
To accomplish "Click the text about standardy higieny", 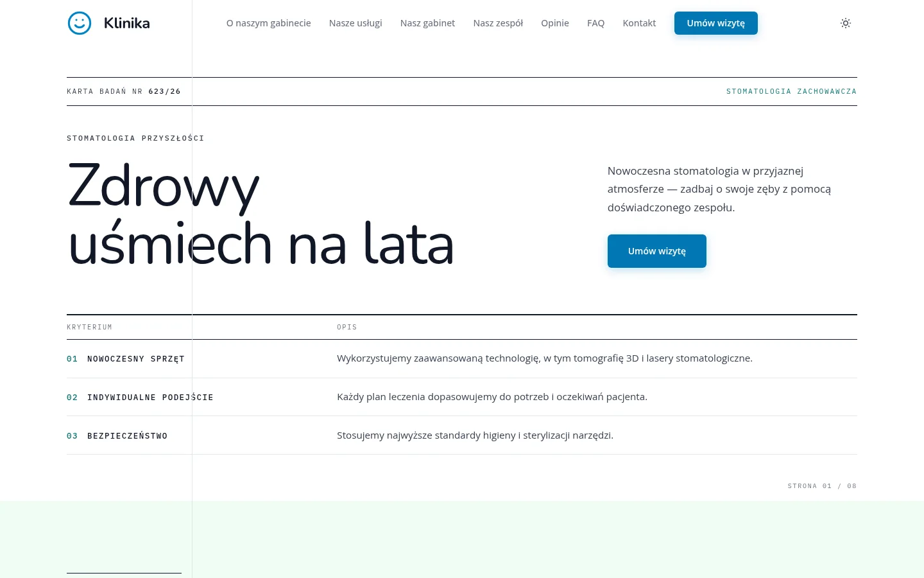I will pos(475,435).
